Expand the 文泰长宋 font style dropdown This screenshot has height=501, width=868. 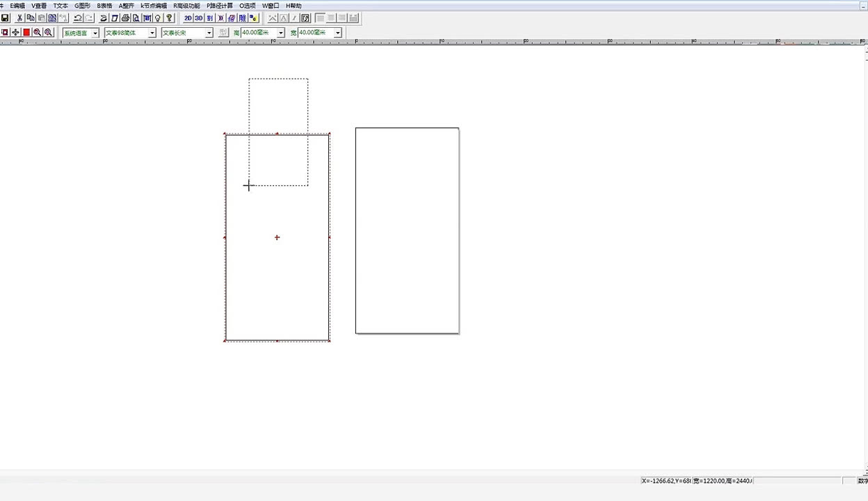click(209, 33)
